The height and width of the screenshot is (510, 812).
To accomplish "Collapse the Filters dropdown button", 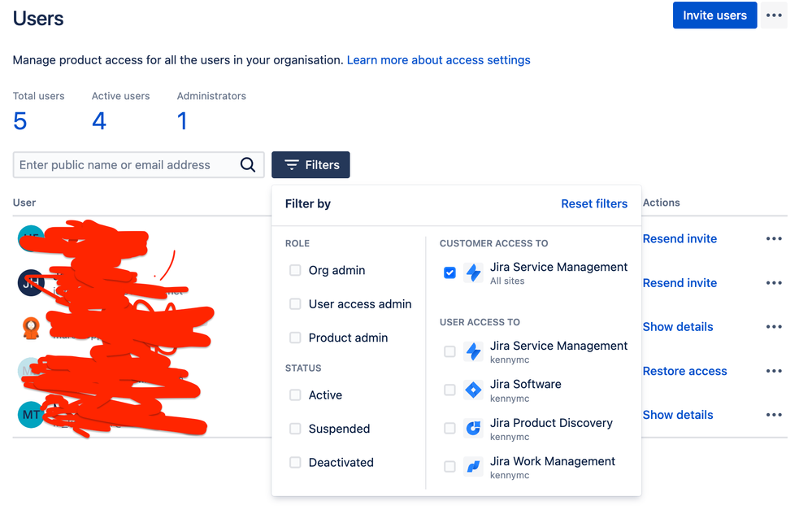I will [310, 165].
